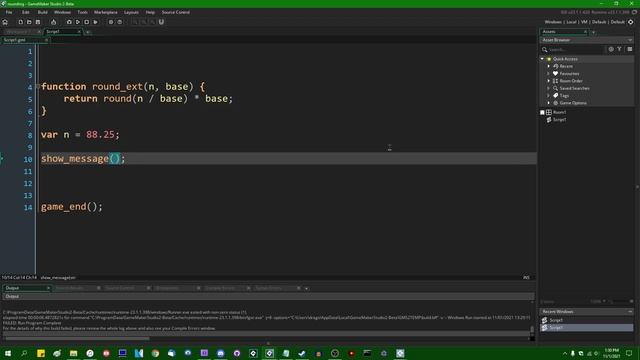Click the Asset Browser zoom percentage control
The height and width of the screenshot is (360, 640).
coord(598,301)
